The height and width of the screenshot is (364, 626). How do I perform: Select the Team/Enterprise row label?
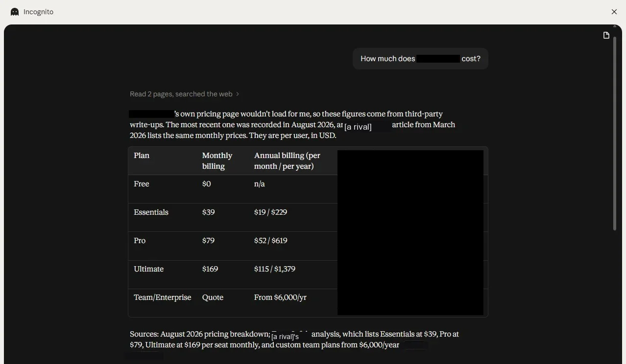163,297
